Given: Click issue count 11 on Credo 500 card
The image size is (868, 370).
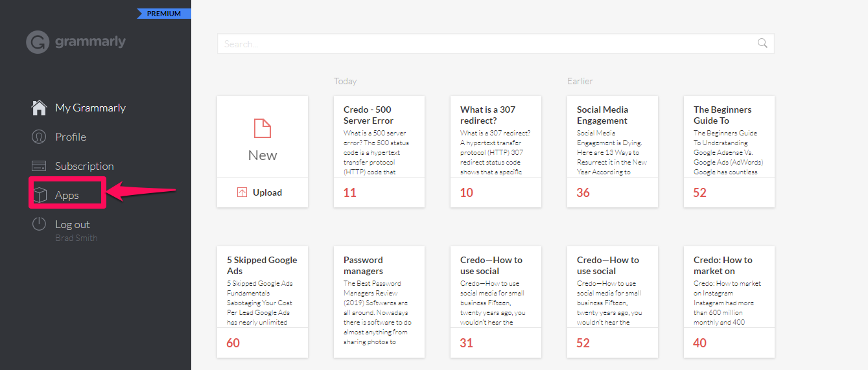Looking at the screenshot, I should (x=350, y=192).
